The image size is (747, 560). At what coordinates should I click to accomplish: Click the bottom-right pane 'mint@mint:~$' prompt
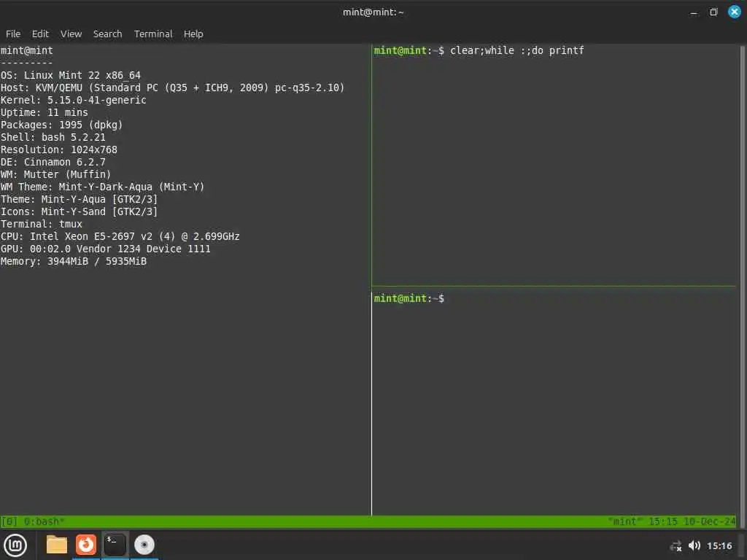tap(409, 298)
